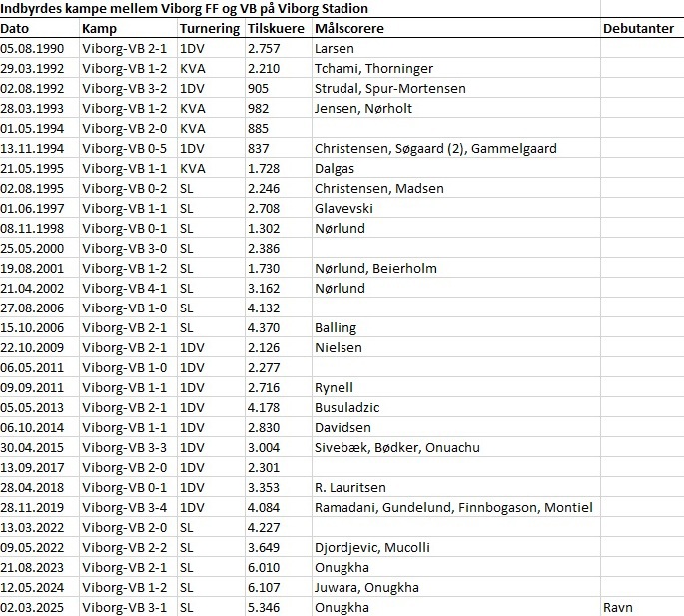Select the 'Tilskuere' column header
The height and width of the screenshot is (616, 684).
(x=276, y=28)
